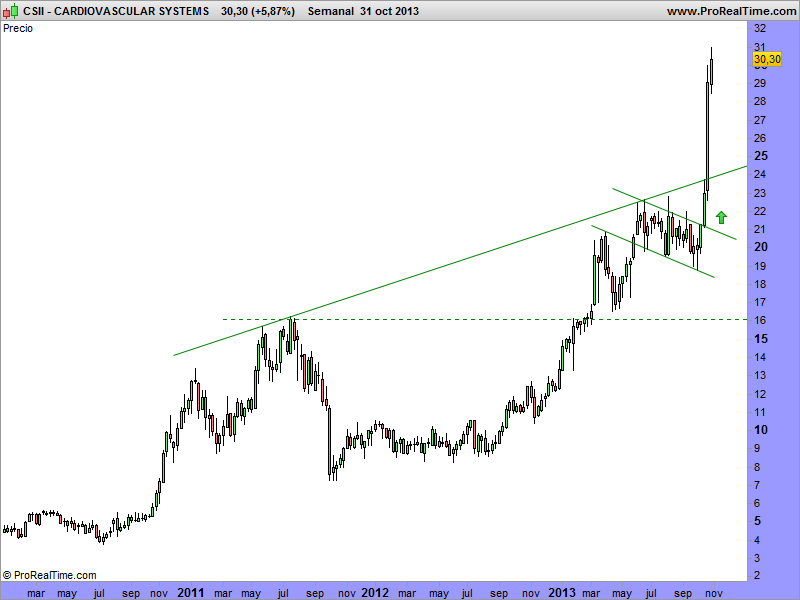Click the 29 price level on axis
Image resolution: width=800 pixels, height=600 pixels.
point(760,83)
